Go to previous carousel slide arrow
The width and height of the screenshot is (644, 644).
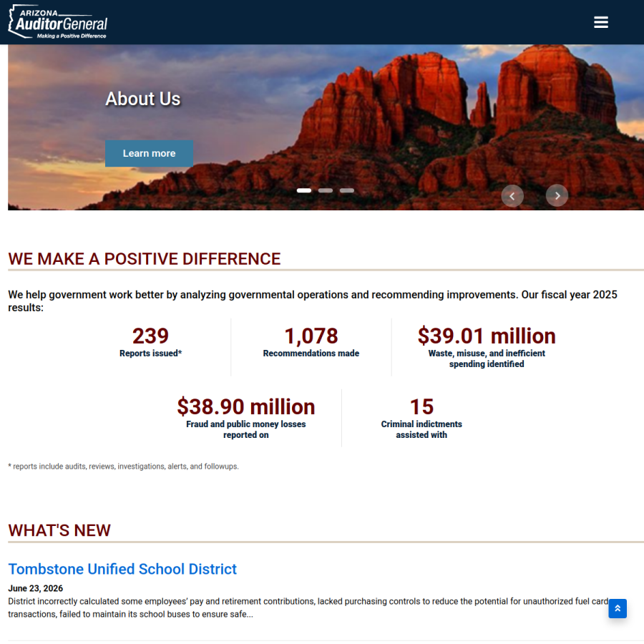click(512, 196)
